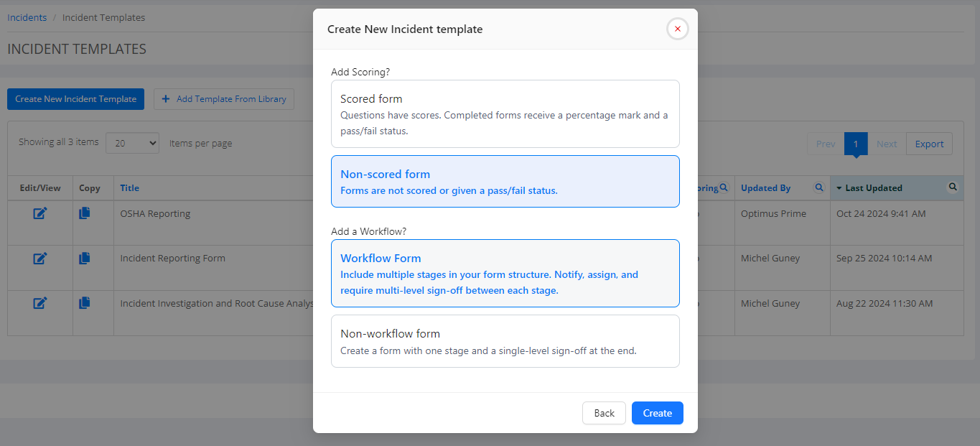Click the Create button in dialog
The width and height of the screenshot is (980, 446).
click(x=658, y=413)
